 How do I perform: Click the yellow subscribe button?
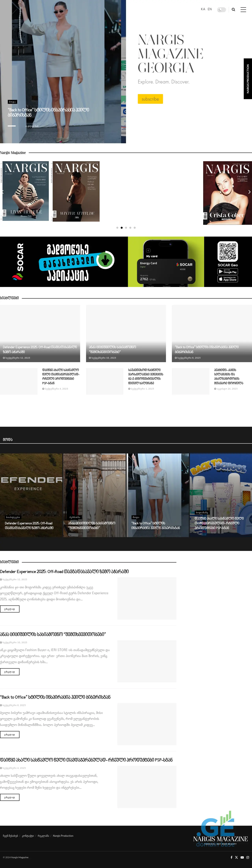(x=150, y=99)
